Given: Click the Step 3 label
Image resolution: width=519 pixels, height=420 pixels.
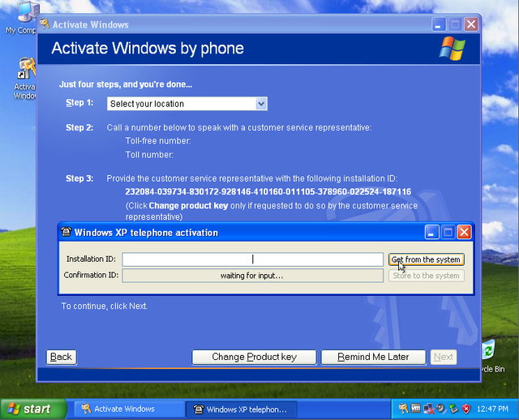Looking at the screenshot, I should (79, 178).
